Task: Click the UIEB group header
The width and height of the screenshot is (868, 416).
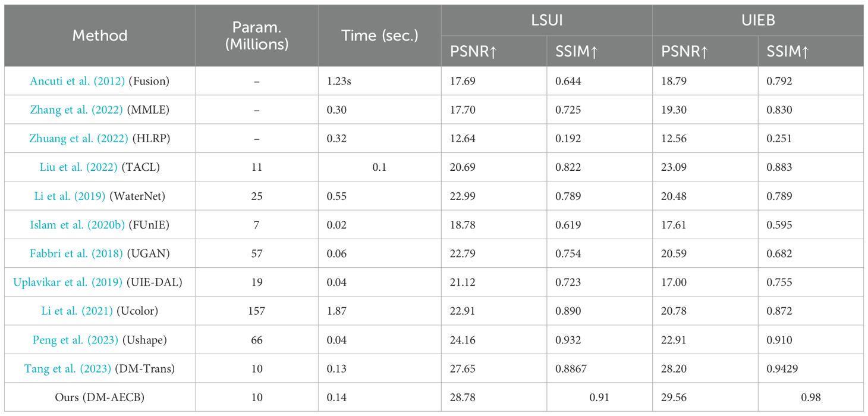Action: pos(758,21)
